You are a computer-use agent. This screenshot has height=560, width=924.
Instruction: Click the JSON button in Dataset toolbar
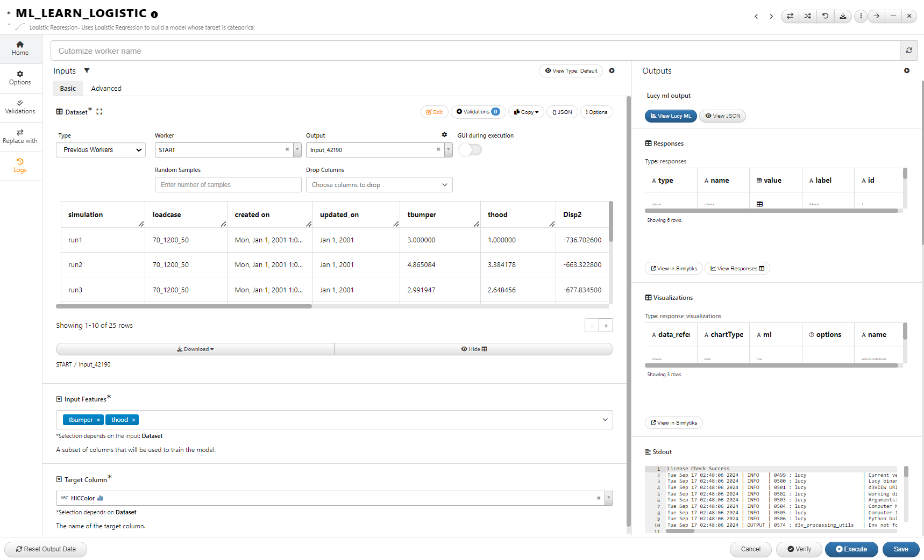(x=562, y=112)
